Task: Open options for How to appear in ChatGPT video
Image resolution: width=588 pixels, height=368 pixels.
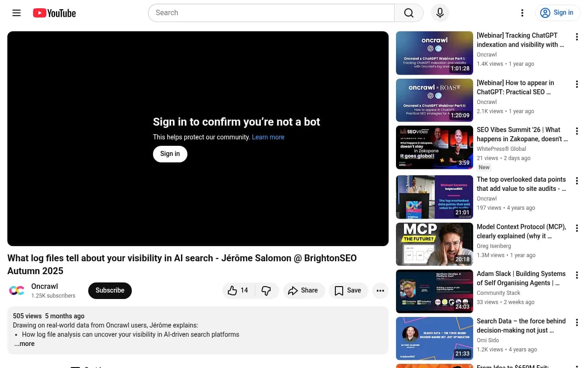Action: (x=577, y=84)
